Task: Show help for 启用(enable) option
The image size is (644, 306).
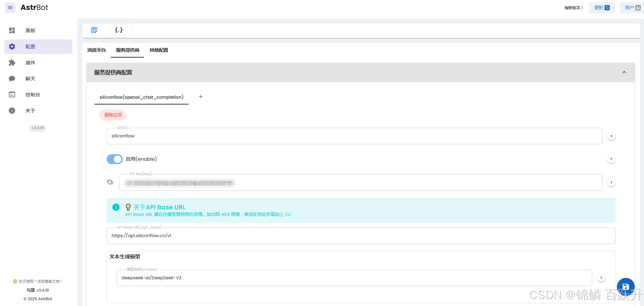Action: 611,159
